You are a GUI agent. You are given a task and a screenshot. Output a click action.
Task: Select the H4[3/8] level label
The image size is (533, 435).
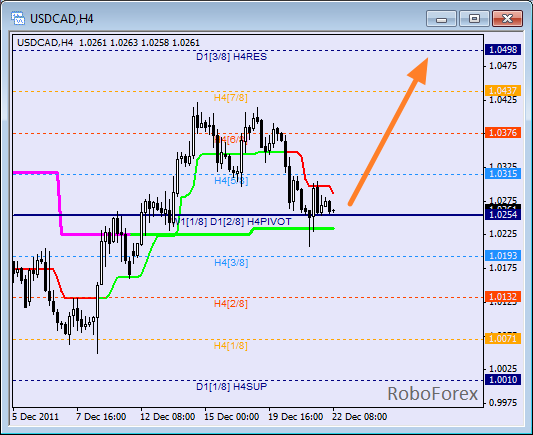coord(231,263)
